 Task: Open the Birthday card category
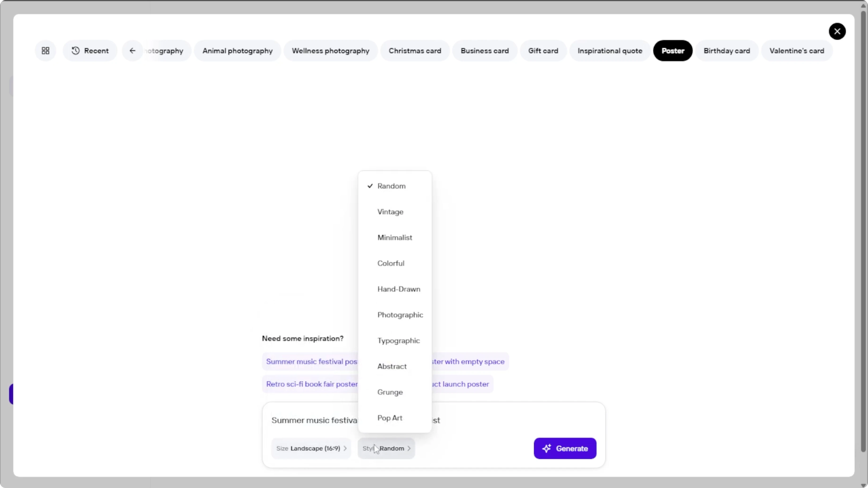pos(726,50)
